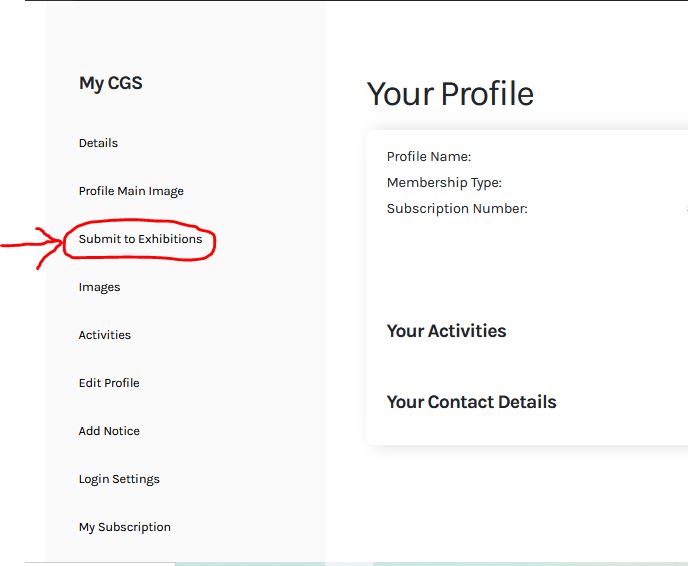Select the Profile Name label
Image resolution: width=688 pixels, height=566 pixels.
[x=428, y=157]
